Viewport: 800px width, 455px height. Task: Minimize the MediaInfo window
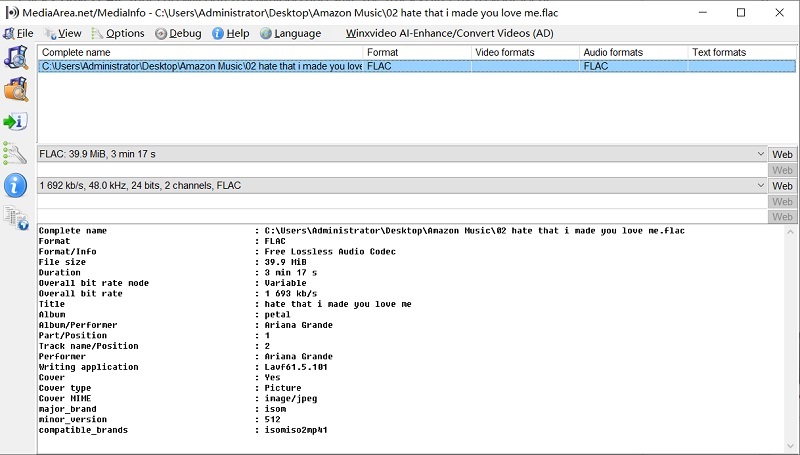point(703,13)
